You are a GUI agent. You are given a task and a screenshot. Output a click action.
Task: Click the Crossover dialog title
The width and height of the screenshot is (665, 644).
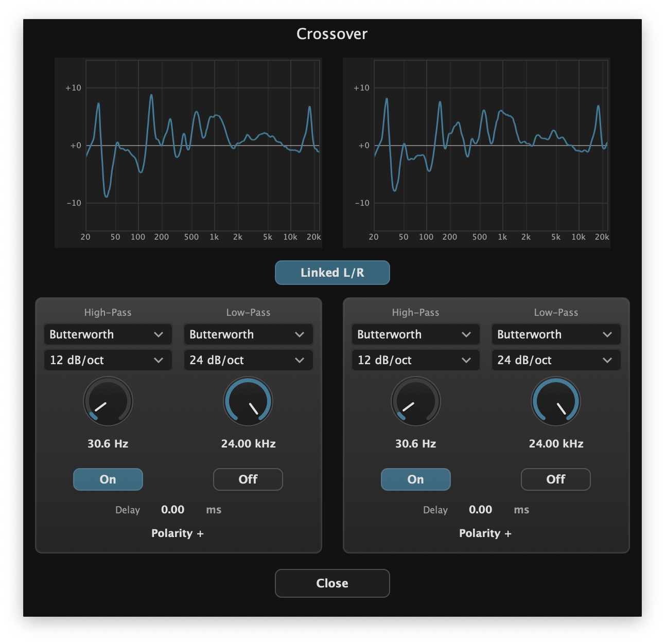click(332, 34)
